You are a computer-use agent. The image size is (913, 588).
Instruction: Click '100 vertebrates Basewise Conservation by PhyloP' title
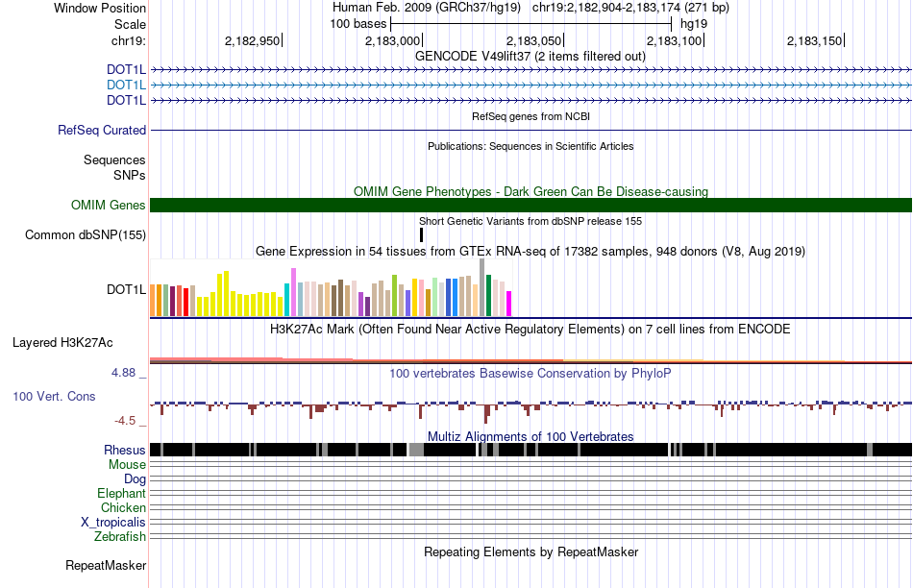(x=530, y=373)
